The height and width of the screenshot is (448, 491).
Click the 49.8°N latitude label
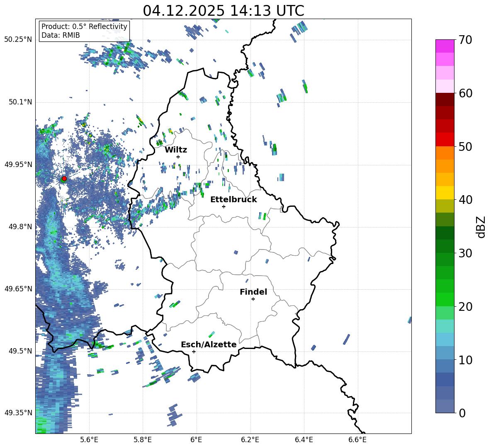(x=20, y=227)
